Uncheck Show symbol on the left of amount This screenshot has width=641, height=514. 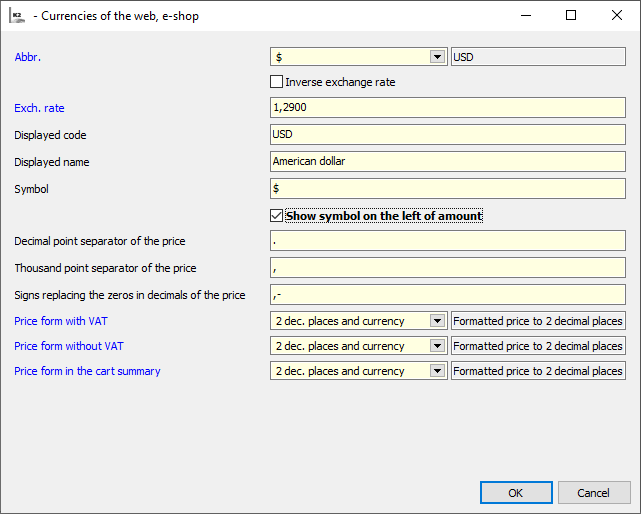tap(277, 215)
